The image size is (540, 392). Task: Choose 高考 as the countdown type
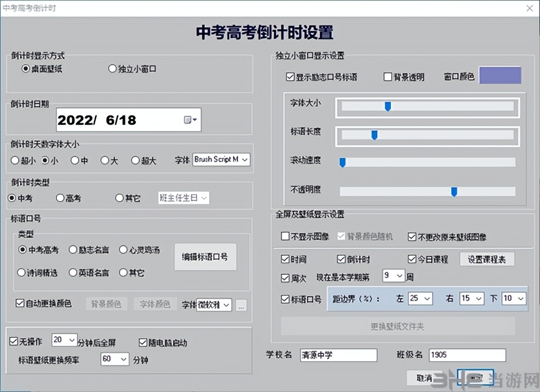click(60, 198)
